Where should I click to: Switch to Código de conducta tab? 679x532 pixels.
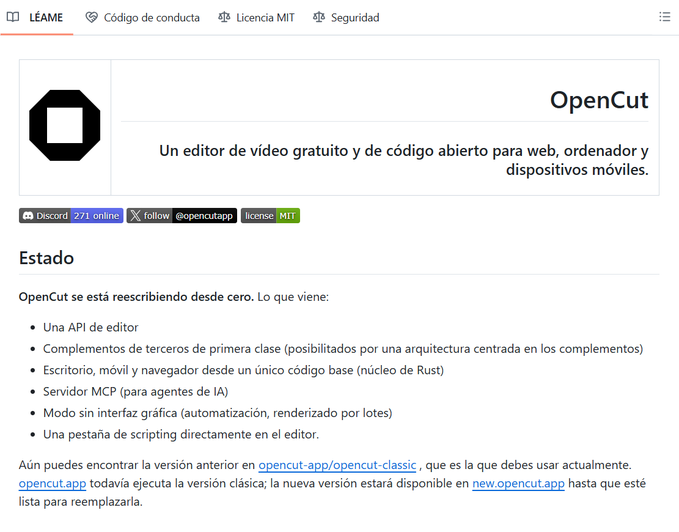tap(143, 17)
